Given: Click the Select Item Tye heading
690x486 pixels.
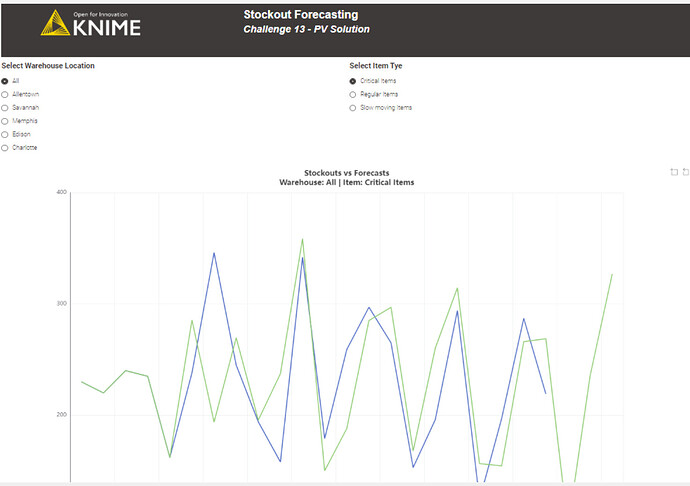Looking at the screenshot, I should (376, 66).
